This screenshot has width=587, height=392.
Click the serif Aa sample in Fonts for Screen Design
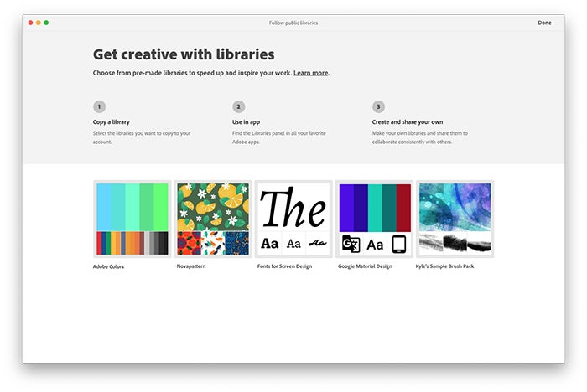(293, 244)
